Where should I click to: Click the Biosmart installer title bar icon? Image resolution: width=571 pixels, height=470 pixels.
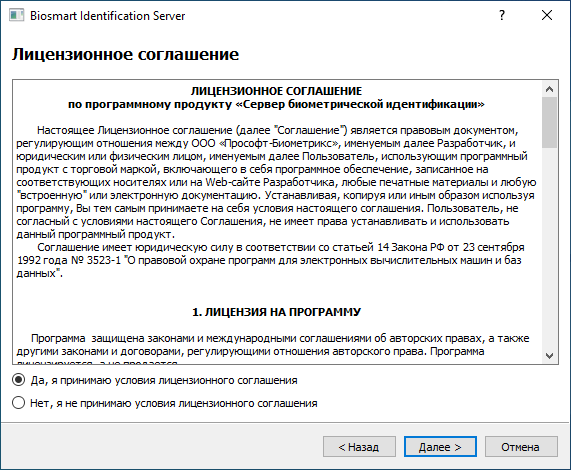click(x=16, y=16)
